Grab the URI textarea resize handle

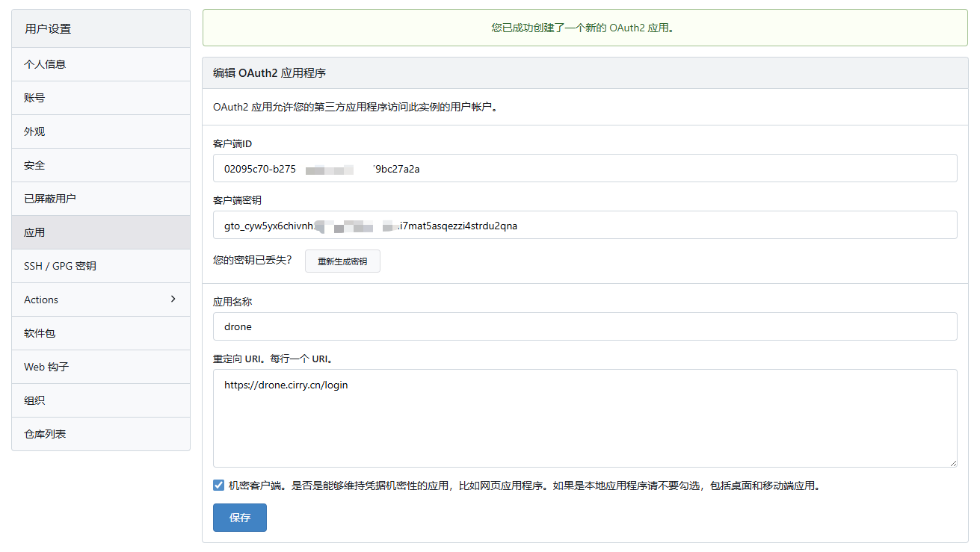[952, 463]
